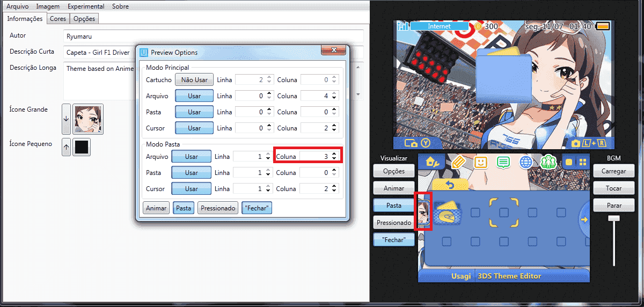
Task: Toggle Usar for Cursor in Modo Pasta
Action: pyautogui.click(x=191, y=189)
